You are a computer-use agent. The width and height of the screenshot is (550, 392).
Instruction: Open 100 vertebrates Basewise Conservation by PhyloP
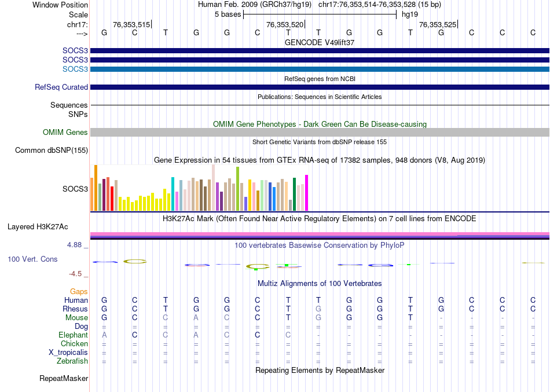coord(320,246)
